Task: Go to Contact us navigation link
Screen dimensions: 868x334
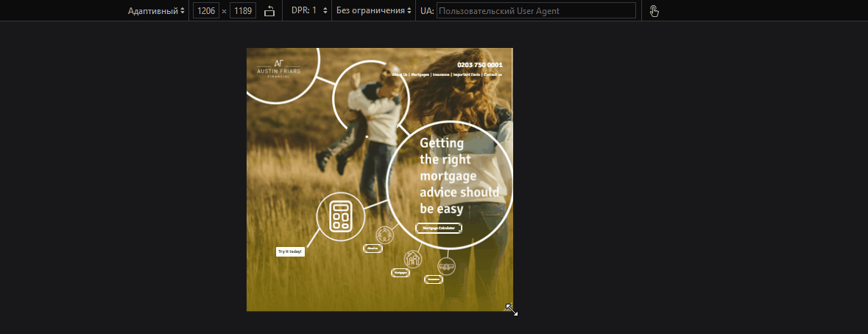Action: (x=493, y=74)
